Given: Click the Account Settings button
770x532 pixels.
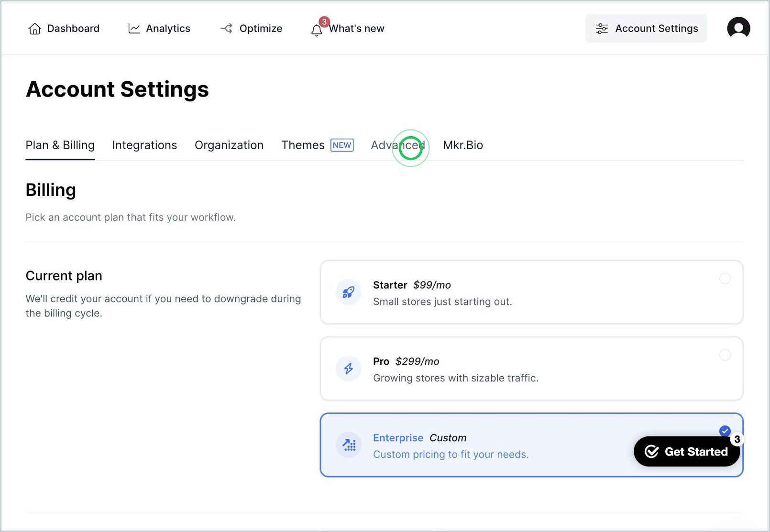Looking at the screenshot, I should (646, 29).
